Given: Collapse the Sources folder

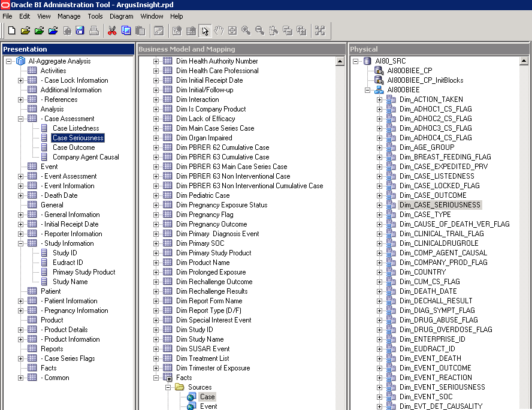Looking at the screenshot, I should [168, 387].
